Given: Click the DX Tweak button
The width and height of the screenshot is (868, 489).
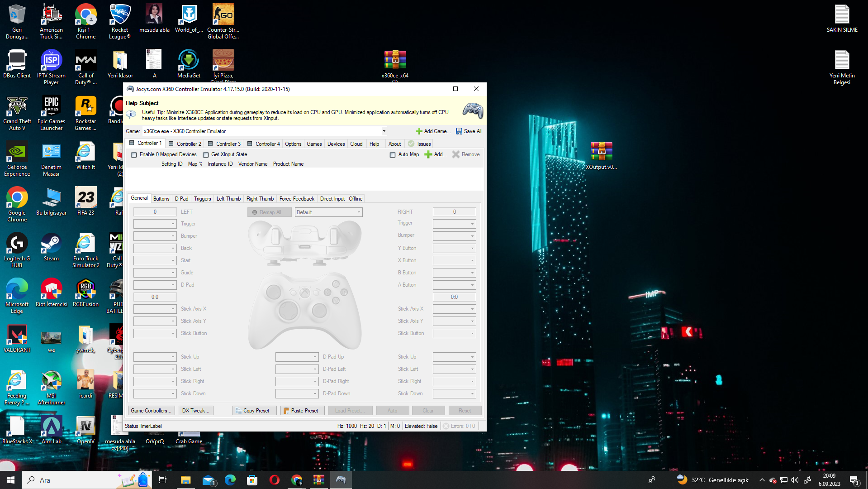Looking at the screenshot, I should 196,411.
